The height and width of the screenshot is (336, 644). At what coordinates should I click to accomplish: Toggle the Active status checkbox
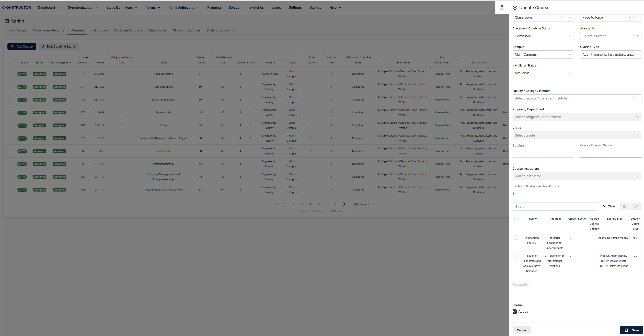coord(515,311)
